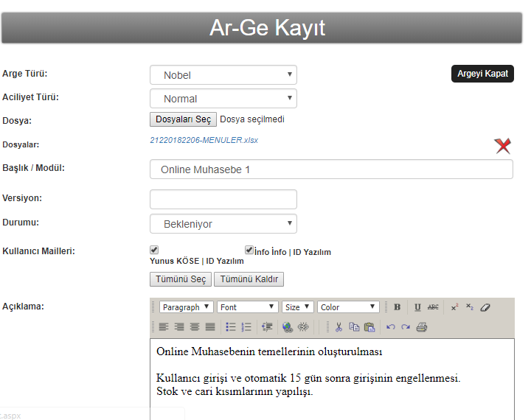Image resolution: width=531 pixels, height=420 pixels.
Task: Open Arge Türü dropdown showing Nobel
Action: (223, 75)
